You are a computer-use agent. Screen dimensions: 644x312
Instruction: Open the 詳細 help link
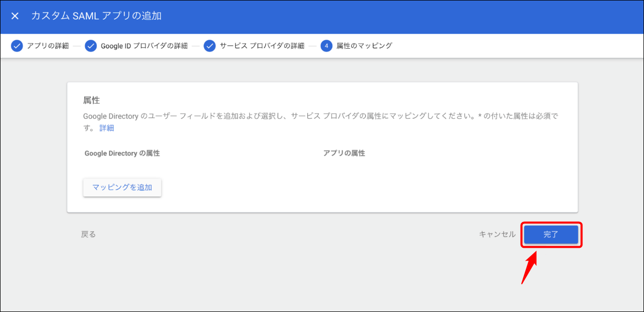[106, 127]
